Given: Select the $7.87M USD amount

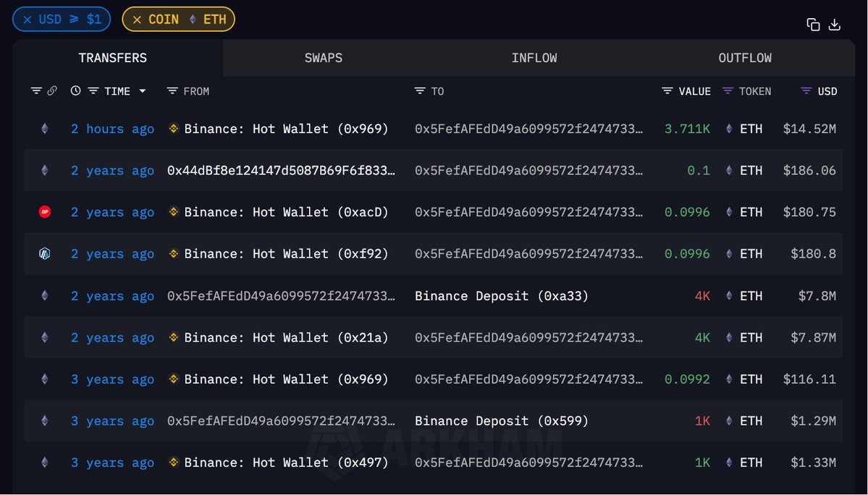Looking at the screenshot, I should click(x=813, y=337).
